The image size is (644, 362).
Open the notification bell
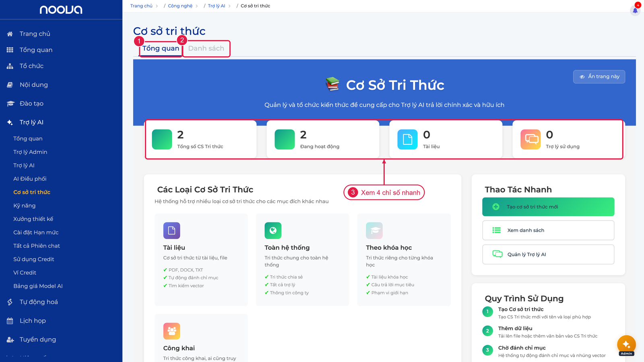pyautogui.click(x=635, y=10)
